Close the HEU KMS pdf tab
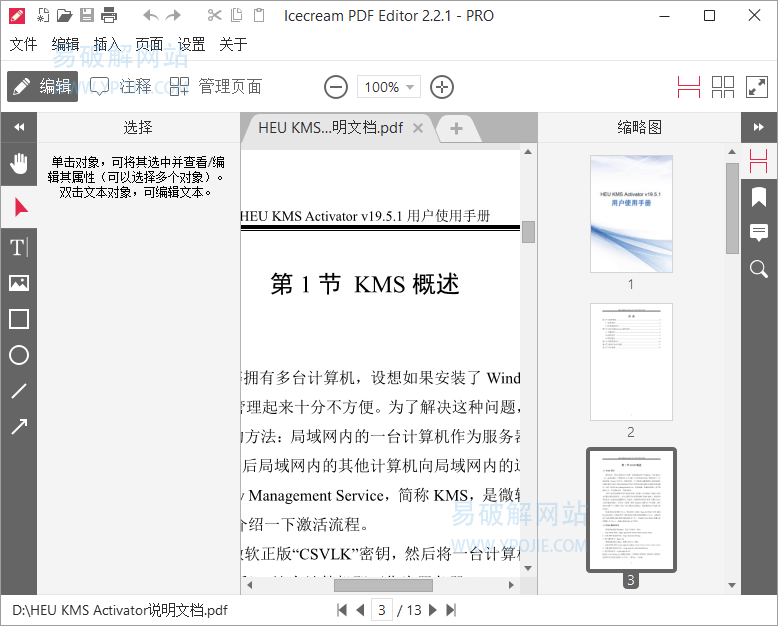This screenshot has width=778, height=626. pyautogui.click(x=418, y=128)
